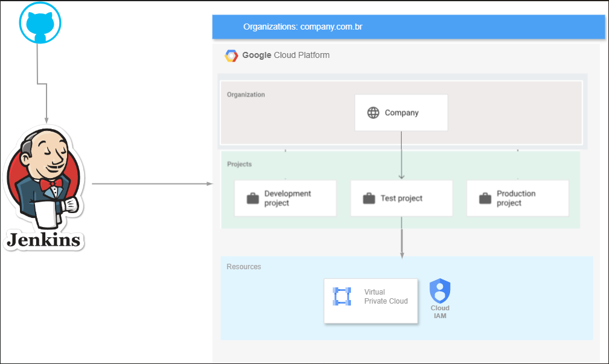
Task: Click the Google Cloud Platform title text
Action: (286, 55)
